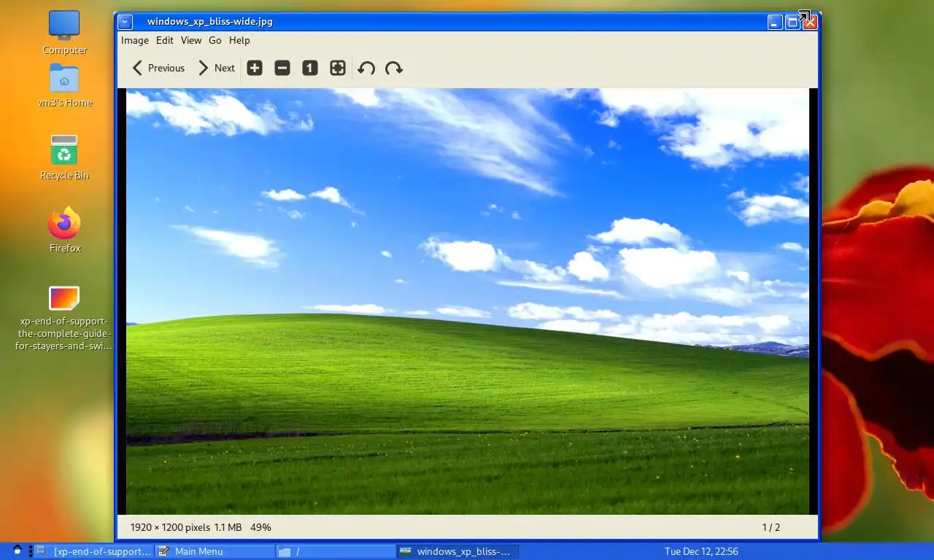The width and height of the screenshot is (934, 560).
Task: Open the Edit menu
Action: point(165,40)
